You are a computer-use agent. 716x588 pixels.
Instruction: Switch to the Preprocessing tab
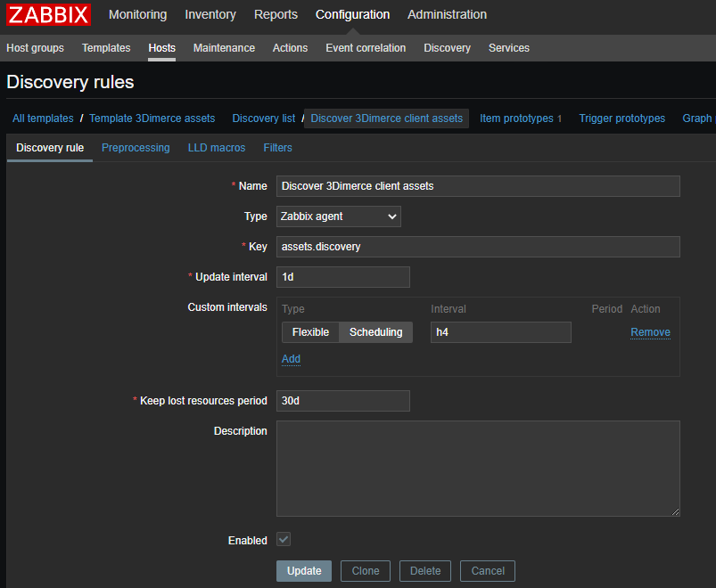point(136,148)
